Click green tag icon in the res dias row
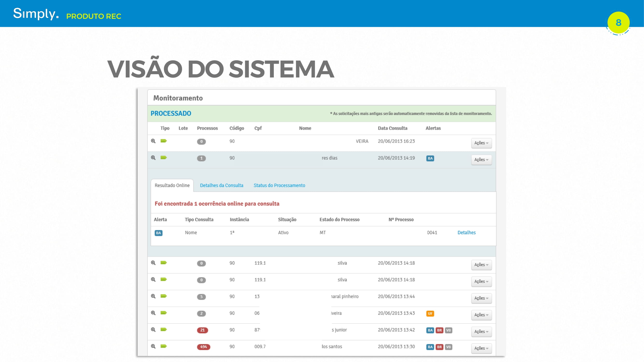Image resolution: width=644 pixels, height=362 pixels. (163, 158)
